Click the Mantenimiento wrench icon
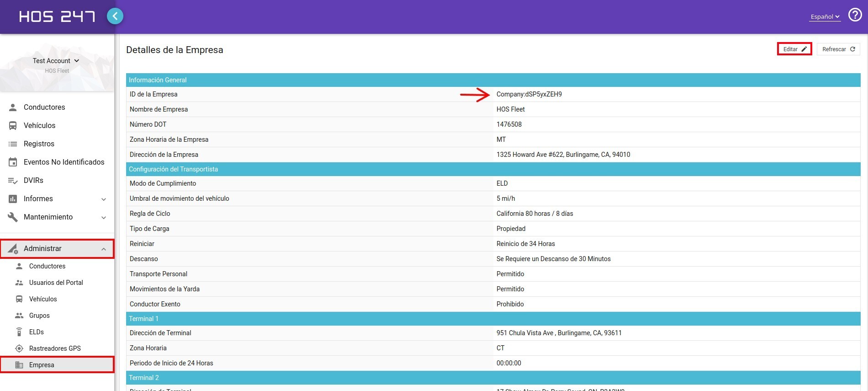This screenshot has width=868, height=391. pos(13,217)
